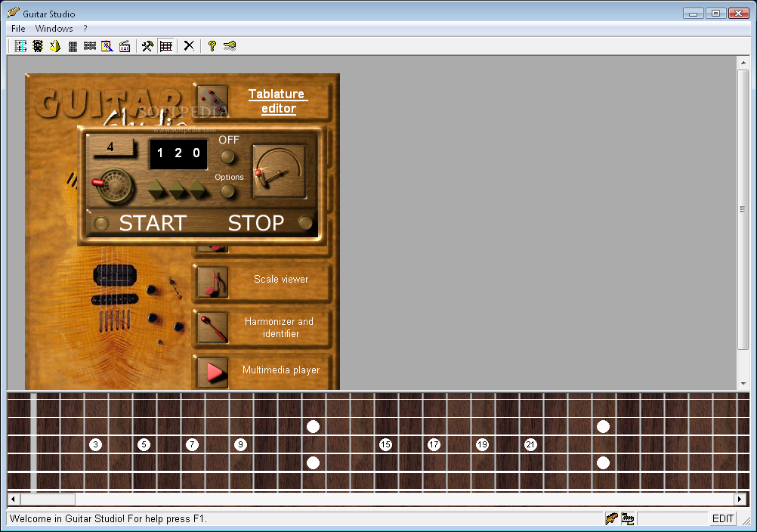This screenshot has width=757, height=532.
Task: Click the vertical scrollbar down arrow
Action: coord(743,383)
